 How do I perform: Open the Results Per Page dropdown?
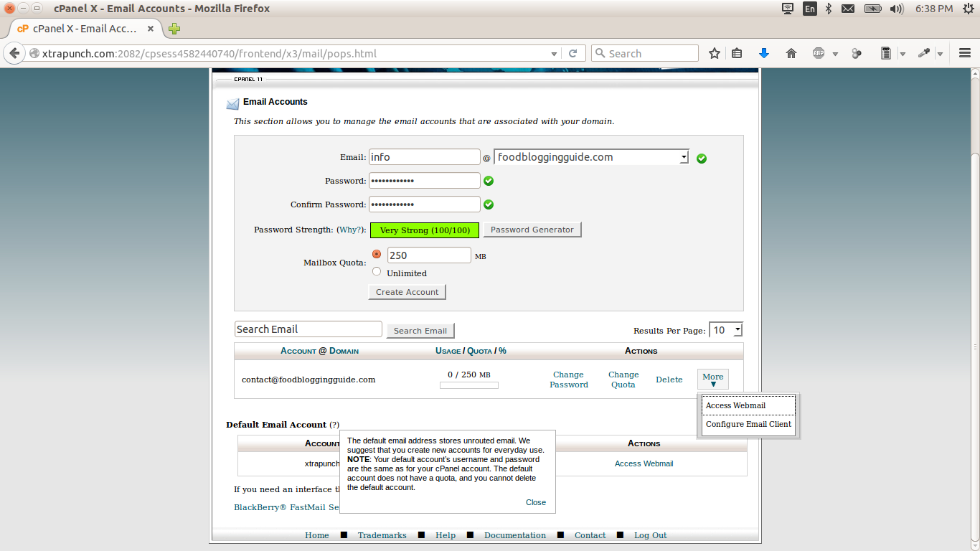coord(725,330)
